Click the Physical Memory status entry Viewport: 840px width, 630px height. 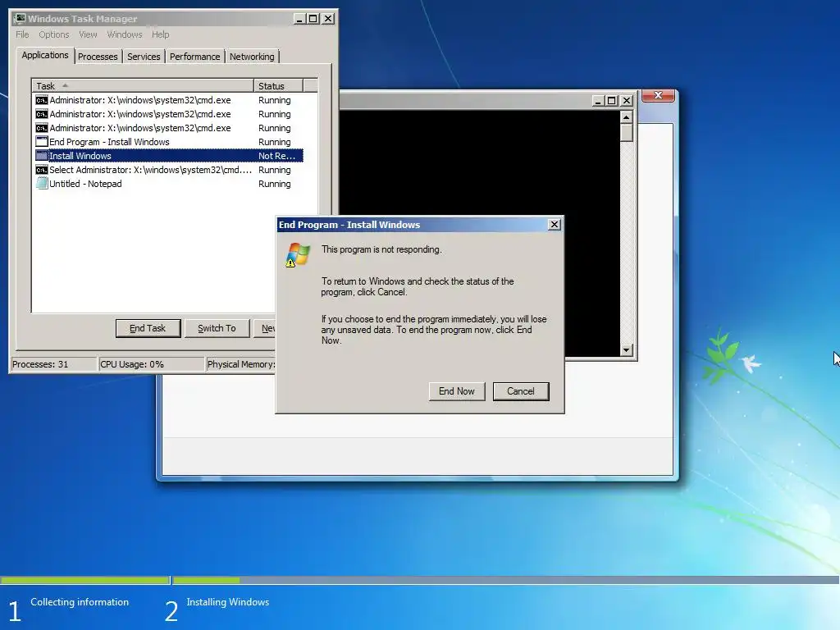pyautogui.click(x=240, y=364)
